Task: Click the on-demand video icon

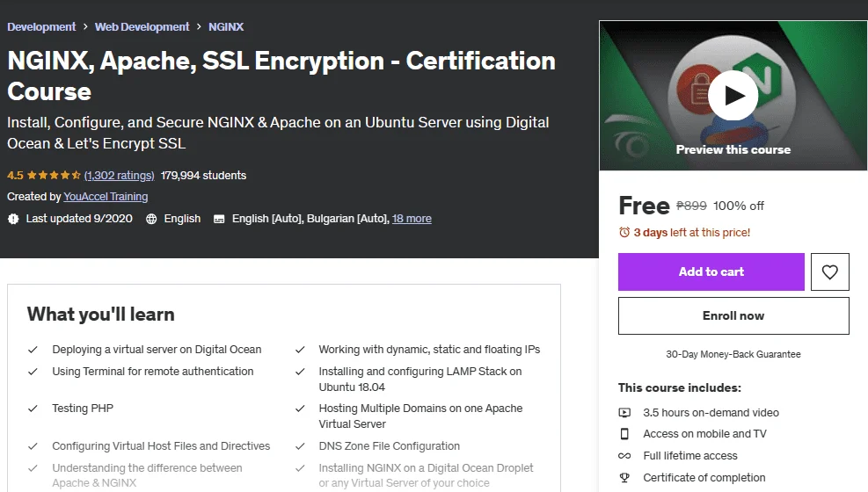Action: coord(624,412)
